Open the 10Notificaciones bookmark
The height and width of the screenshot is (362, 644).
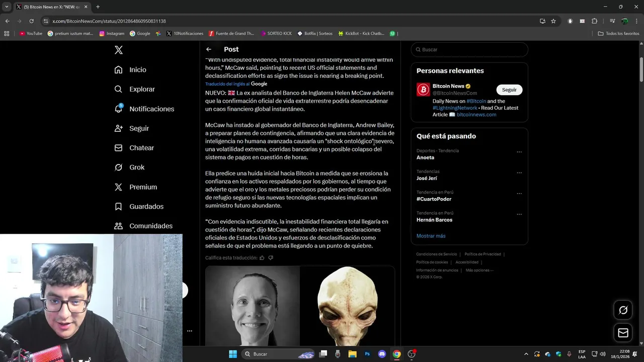[x=185, y=34]
